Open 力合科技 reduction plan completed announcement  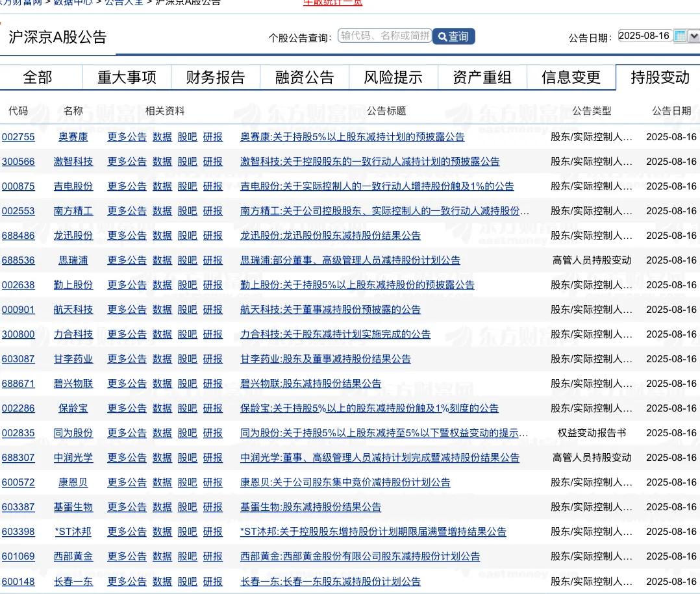pyautogui.click(x=335, y=334)
